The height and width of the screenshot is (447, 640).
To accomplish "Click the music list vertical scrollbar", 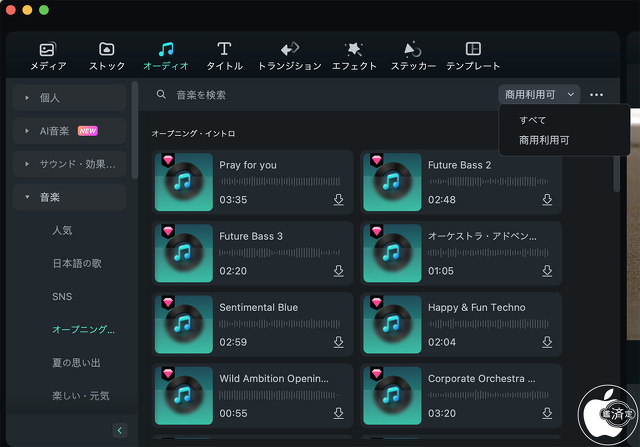I will (x=616, y=173).
